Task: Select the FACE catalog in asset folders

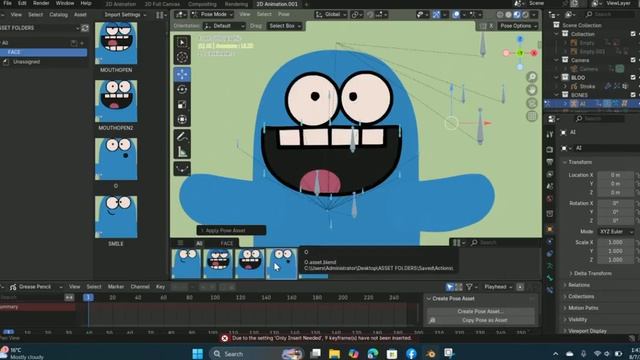Action: pyautogui.click(x=43, y=52)
